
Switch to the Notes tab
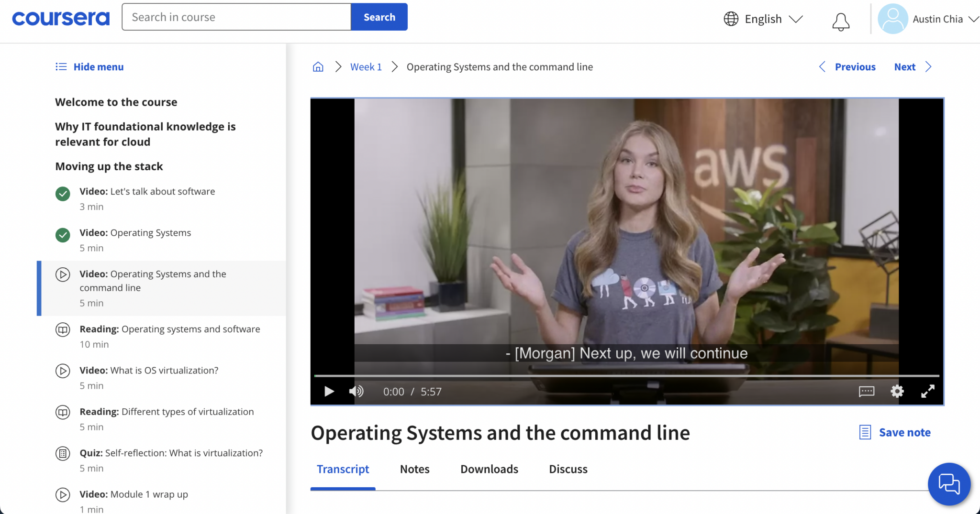(x=414, y=469)
